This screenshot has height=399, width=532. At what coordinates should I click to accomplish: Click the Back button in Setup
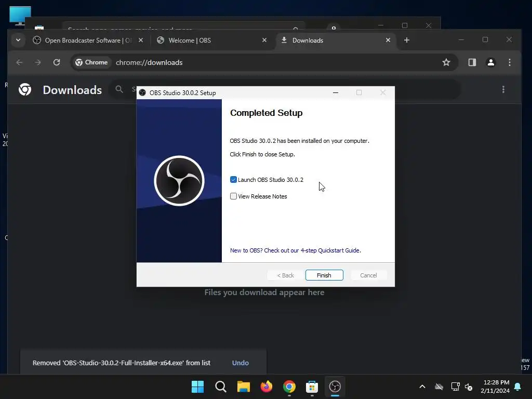pos(285,275)
